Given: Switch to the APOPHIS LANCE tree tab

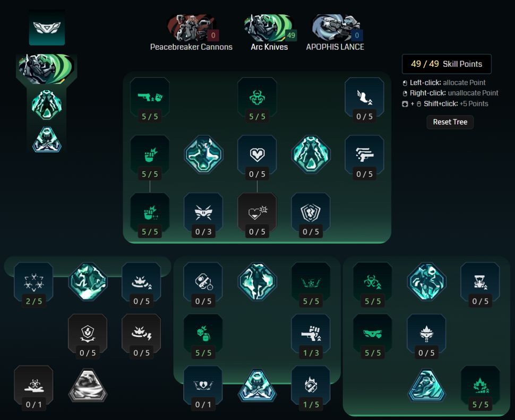Looking at the screenshot, I should coord(335,33).
